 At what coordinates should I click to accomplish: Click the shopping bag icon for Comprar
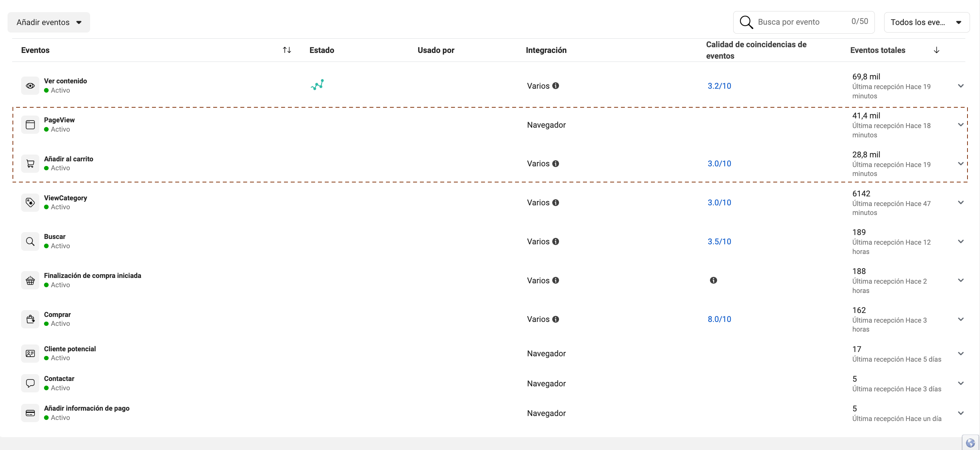click(x=30, y=319)
